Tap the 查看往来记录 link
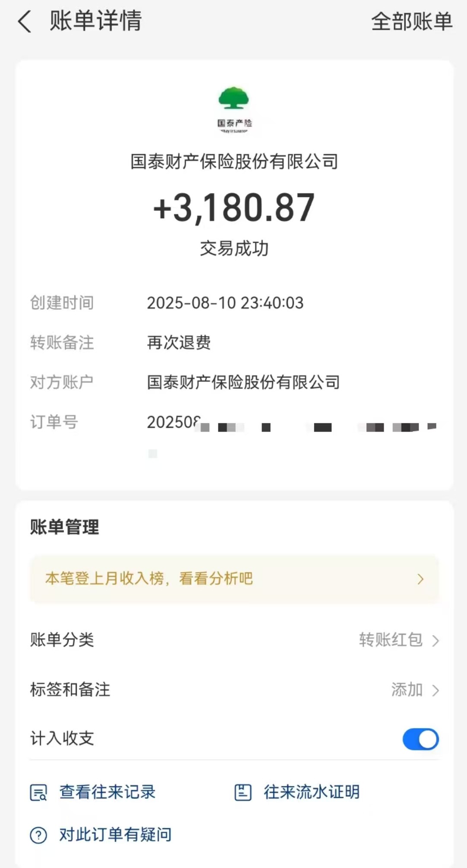The width and height of the screenshot is (467, 868). tap(107, 792)
